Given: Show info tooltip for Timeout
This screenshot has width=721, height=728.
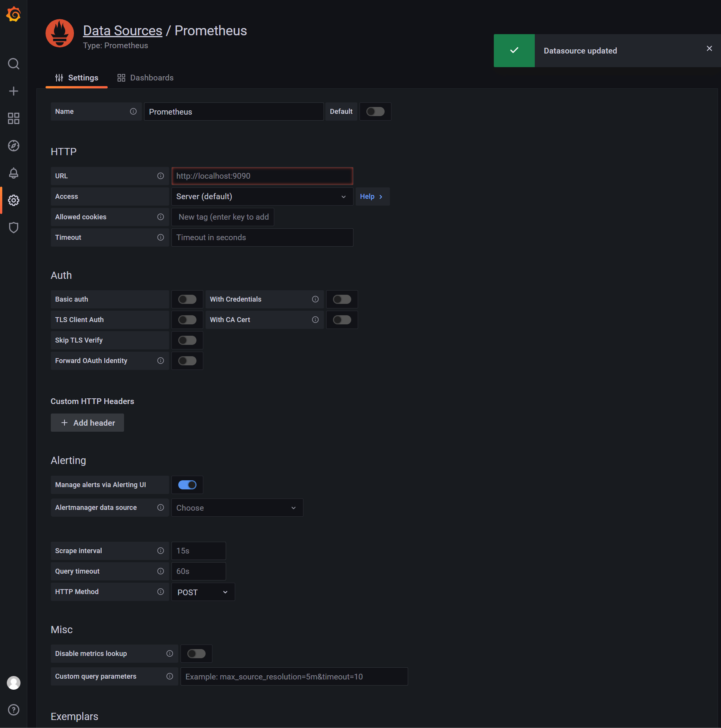Looking at the screenshot, I should click(x=160, y=237).
